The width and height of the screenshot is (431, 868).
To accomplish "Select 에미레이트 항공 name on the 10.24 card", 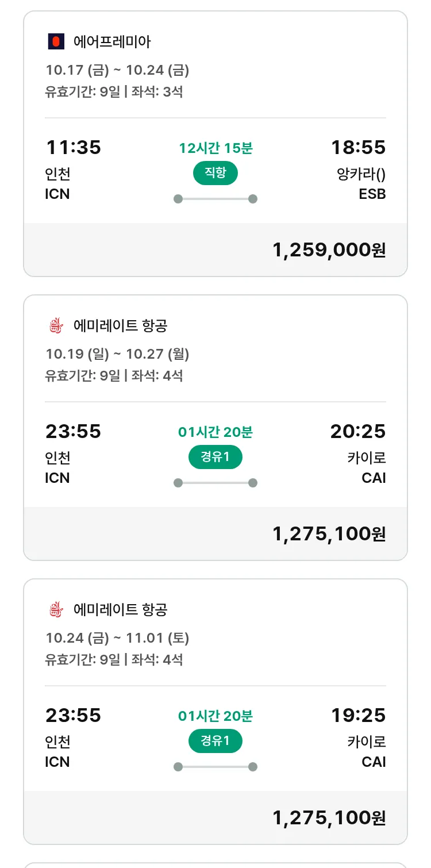I will coord(120,609).
